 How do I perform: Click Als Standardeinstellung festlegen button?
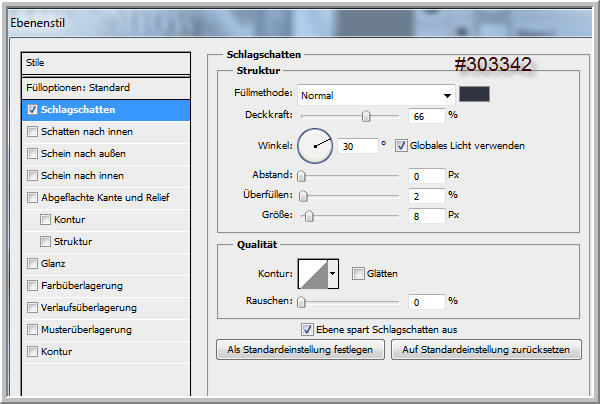point(300,350)
